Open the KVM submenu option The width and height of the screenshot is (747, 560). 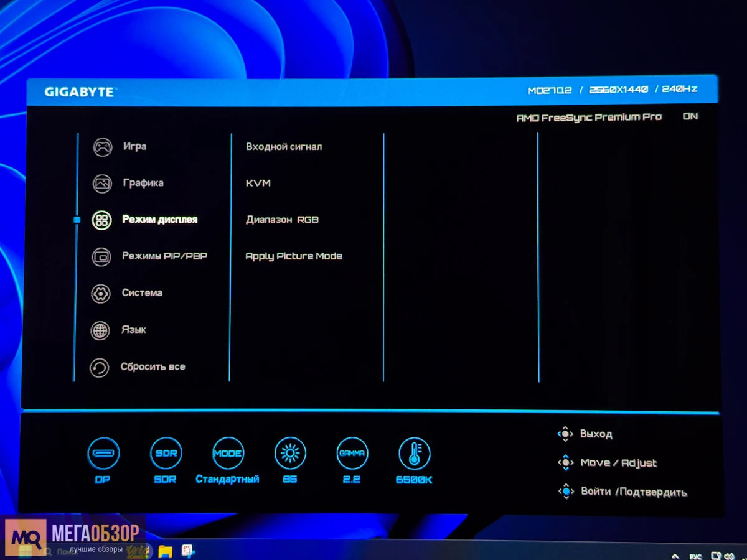pos(258,184)
